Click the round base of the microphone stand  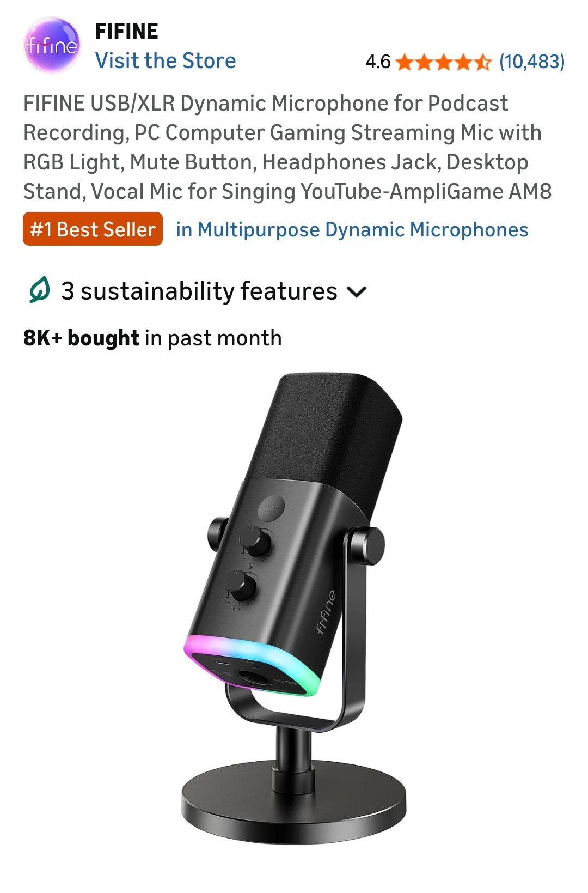(x=293, y=801)
